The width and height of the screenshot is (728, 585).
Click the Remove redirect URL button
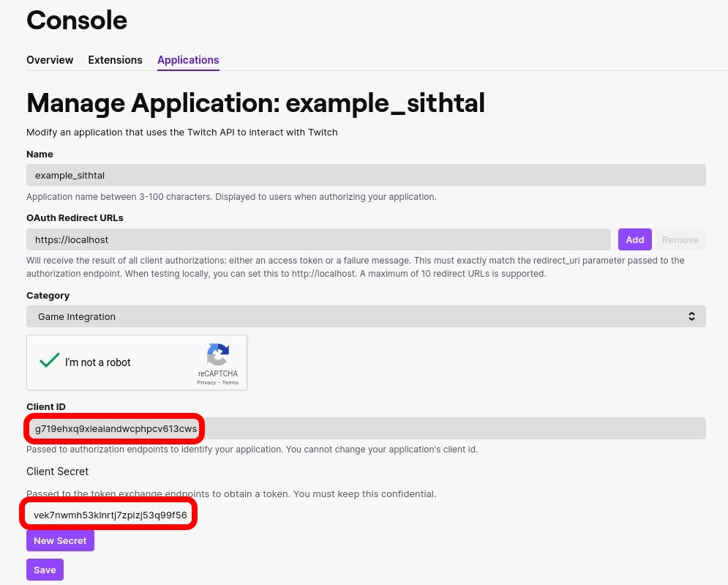pyautogui.click(x=680, y=239)
